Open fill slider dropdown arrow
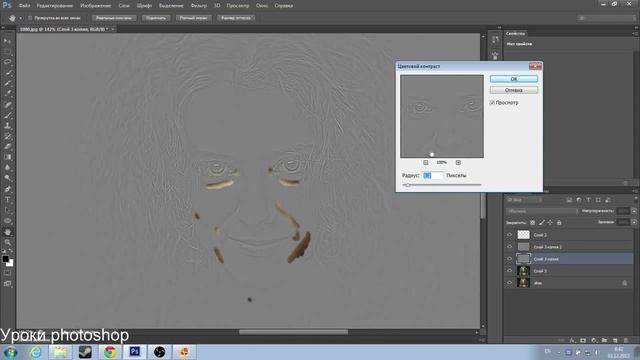This screenshot has width=640, height=360. pyautogui.click(x=634, y=222)
